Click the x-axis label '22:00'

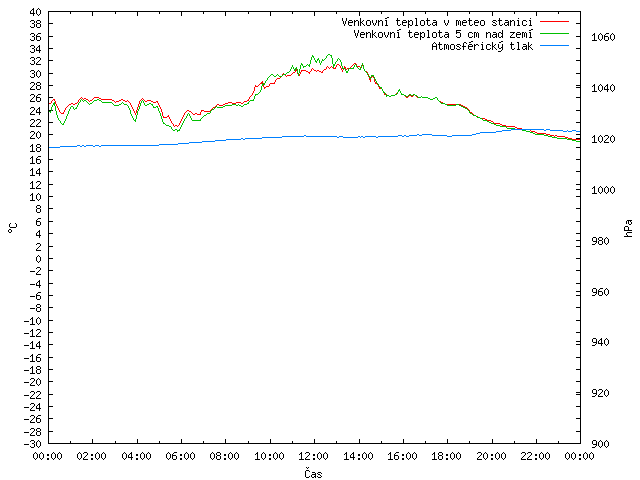(x=535, y=456)
